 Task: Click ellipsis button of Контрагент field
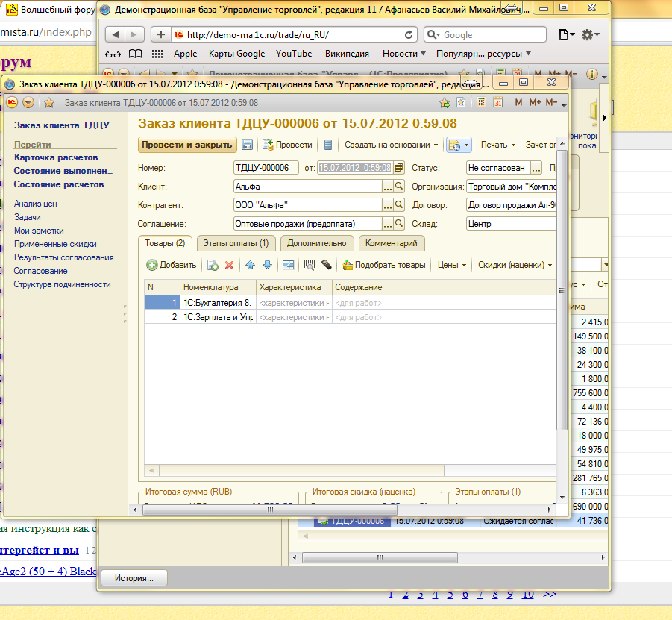(x=387, y=205)
